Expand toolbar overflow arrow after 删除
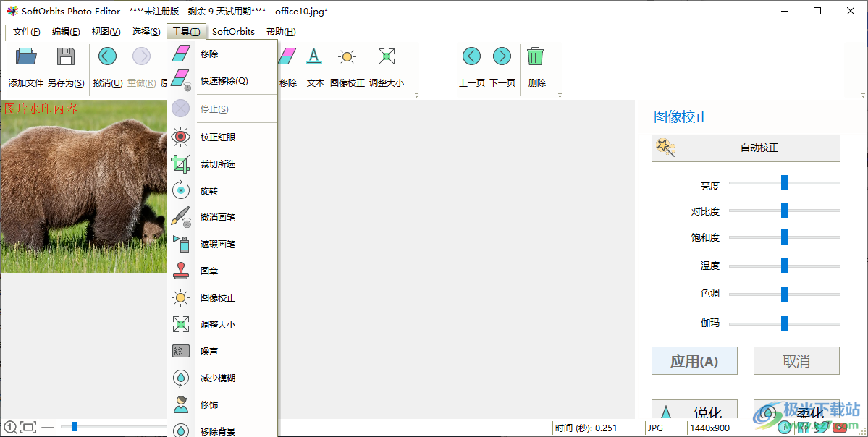Screen dimensions: 868x437 [x=560, y=96]
